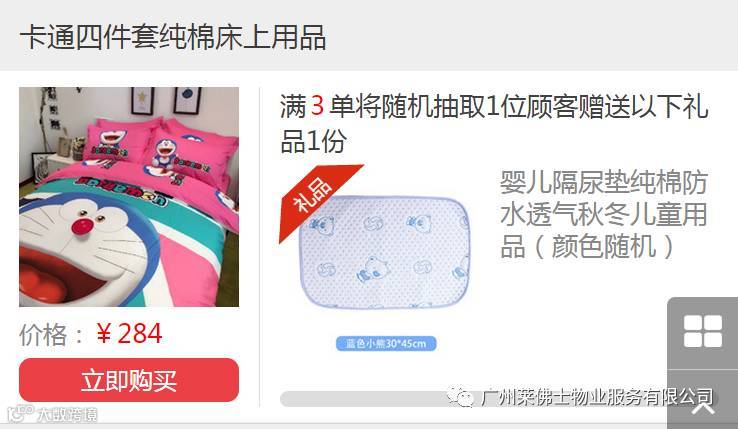Image resolution: width=738 pixels, height=429 pixels.
Task: Select the 蓝色小熊30*45cm blue tag
Action: (386, 343)
